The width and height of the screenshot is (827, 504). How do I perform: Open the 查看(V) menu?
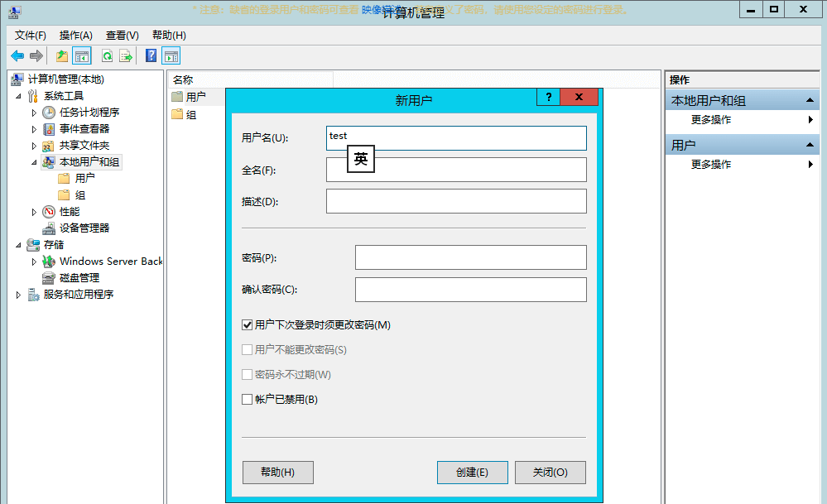tap(123, 36)
